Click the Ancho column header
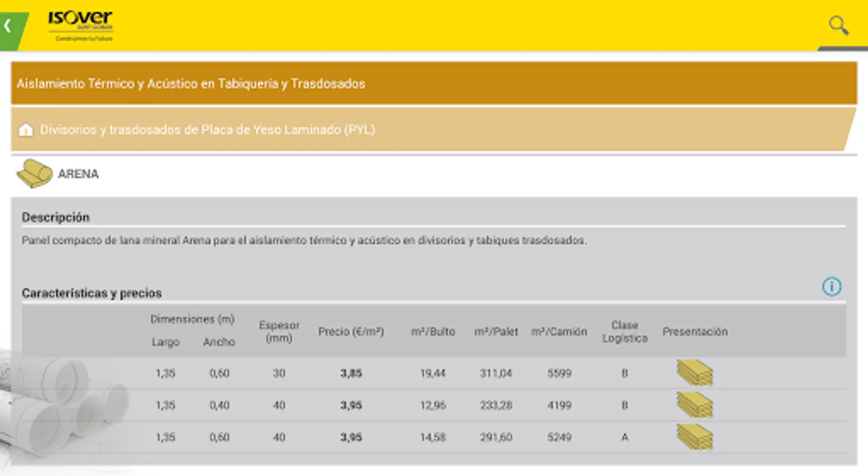Screen dimensions: 868x476 coord(219,342)
